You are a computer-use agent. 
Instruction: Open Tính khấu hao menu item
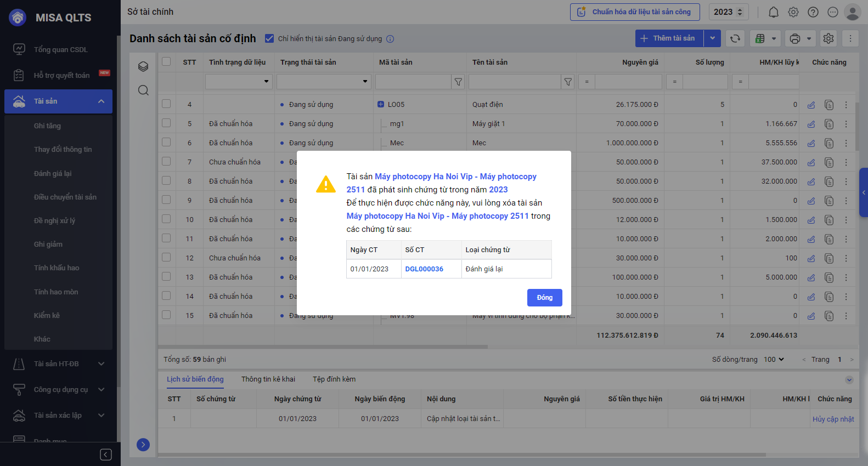pos(57,268)
